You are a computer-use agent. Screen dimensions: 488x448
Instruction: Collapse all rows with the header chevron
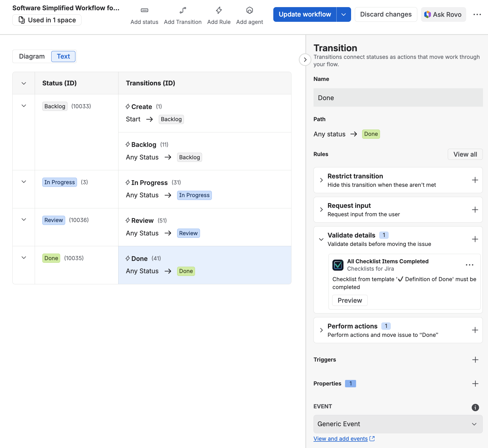pyautogui.click(x=24, y=83)
